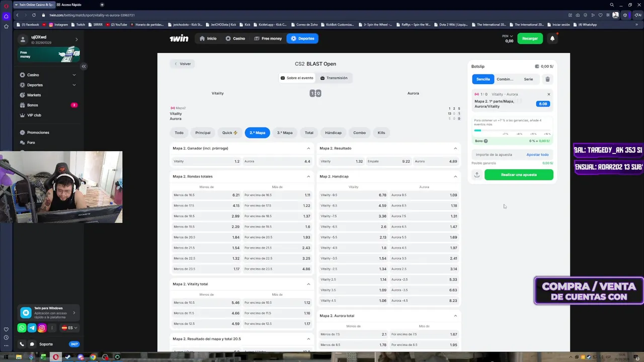
Task: Open Telegram social icon in sidebar
Action: click(x=32, y=328)
